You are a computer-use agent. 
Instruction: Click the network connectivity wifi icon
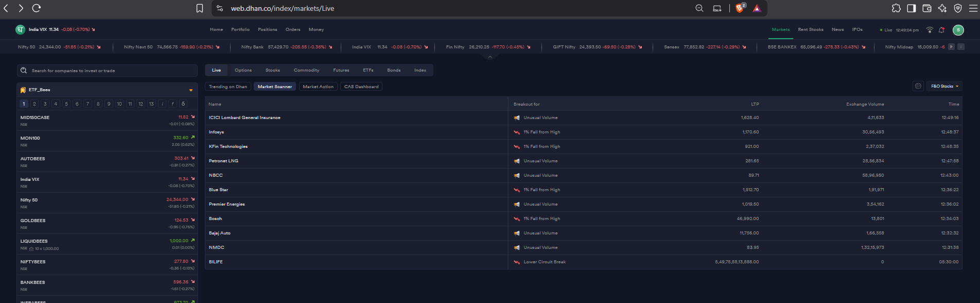pyautogui.click(x=930, y=30)
